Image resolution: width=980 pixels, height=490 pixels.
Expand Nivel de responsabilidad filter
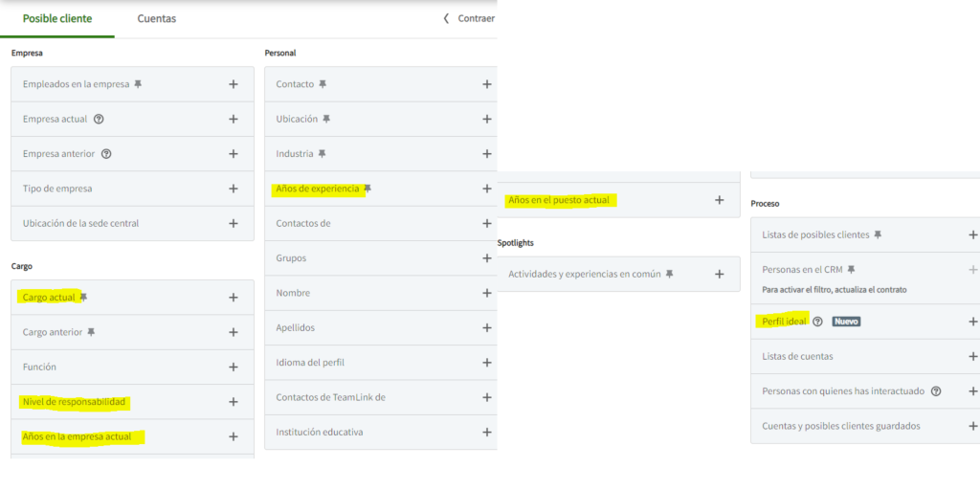point(234,401)
